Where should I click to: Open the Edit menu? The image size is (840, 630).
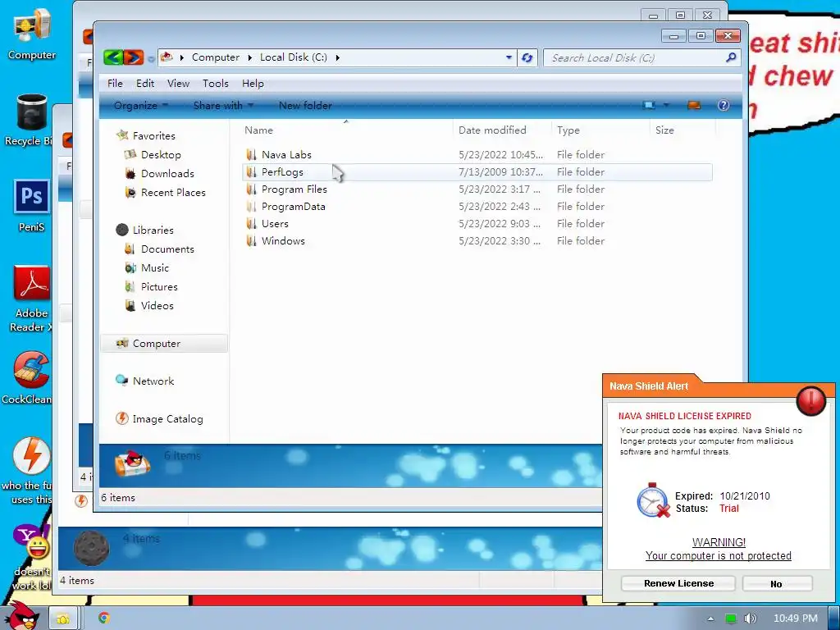[144, 84]
